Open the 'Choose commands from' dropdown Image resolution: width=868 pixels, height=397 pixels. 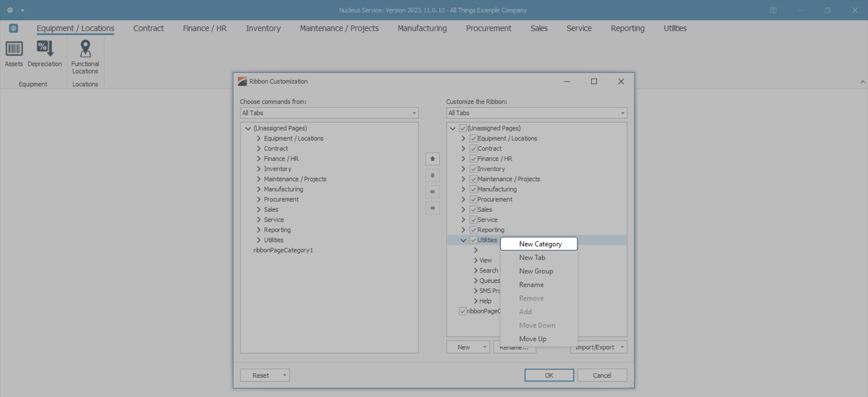pos(329,113)
